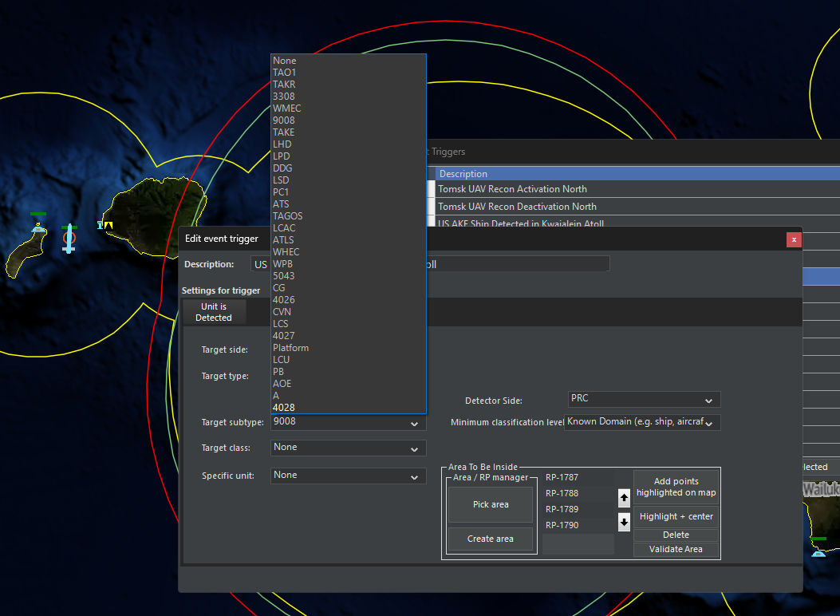Move reference point up with up arrow
Image resolution: width=840 pixels, height=616 pixels.
[624, 498]
